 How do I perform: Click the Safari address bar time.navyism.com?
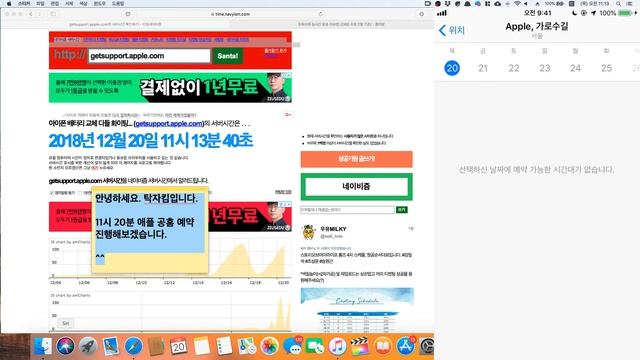231,14
